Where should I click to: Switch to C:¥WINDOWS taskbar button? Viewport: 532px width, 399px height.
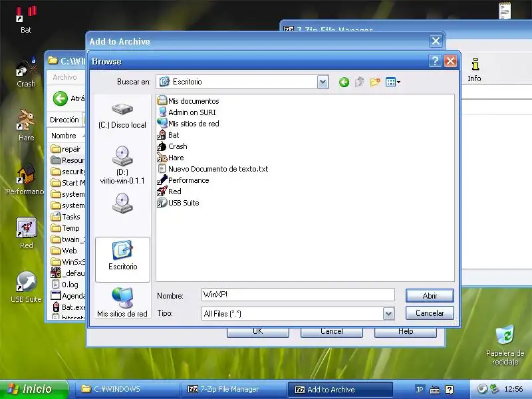[127, 389]
